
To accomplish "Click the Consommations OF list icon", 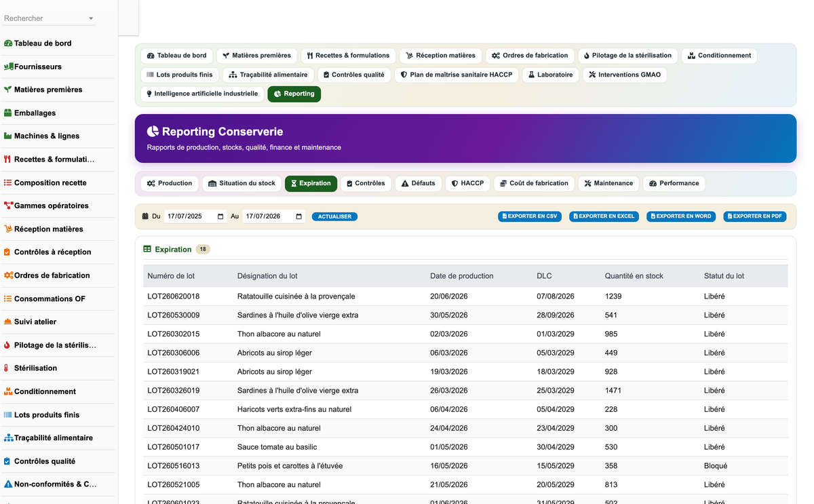I will (x=8, y=298).
